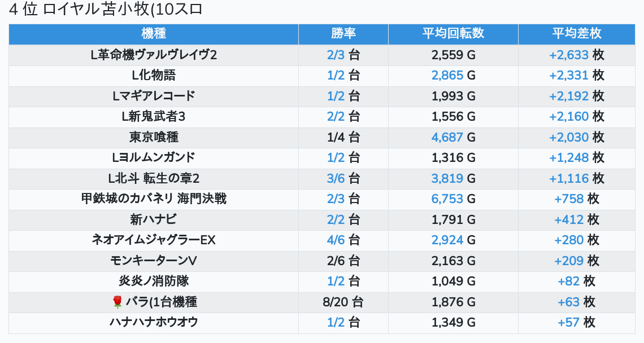644x343 pixels.
Task: Click L北斗 転生の章2 machine name
Action: (154, 179)
